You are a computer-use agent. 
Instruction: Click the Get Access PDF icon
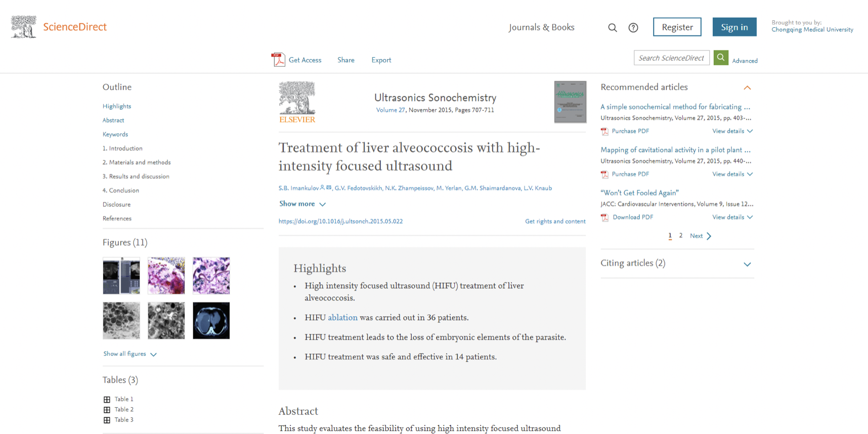pos(278,60)
